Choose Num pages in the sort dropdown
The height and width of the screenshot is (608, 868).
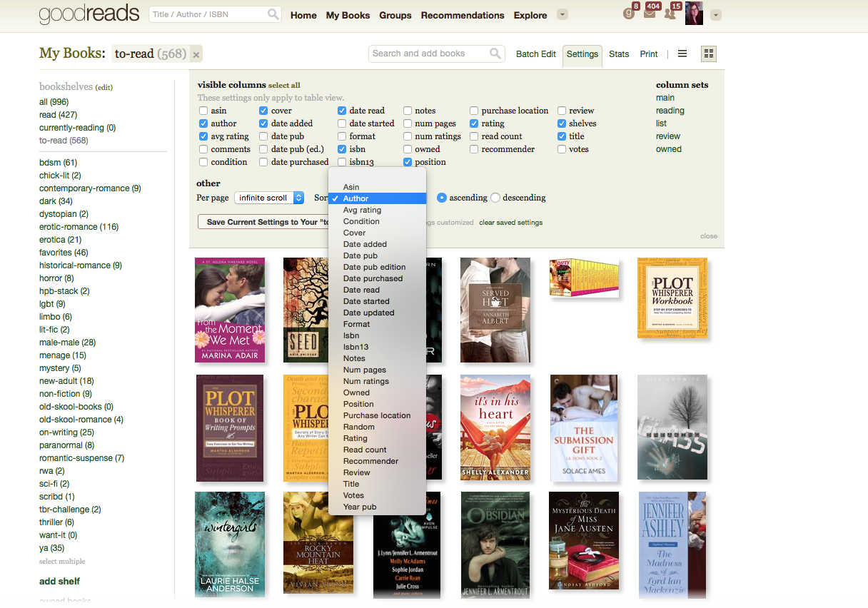pos(377,370)
